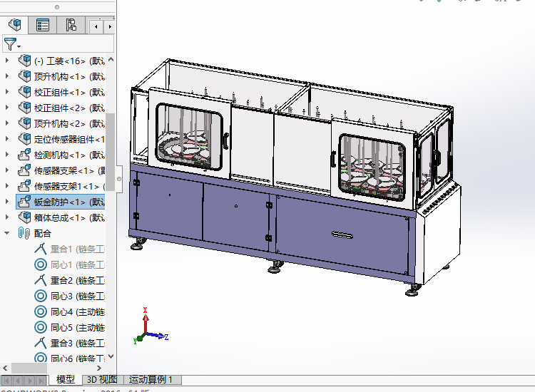Click the panel collapse handle on splitter

pos(119,179)
